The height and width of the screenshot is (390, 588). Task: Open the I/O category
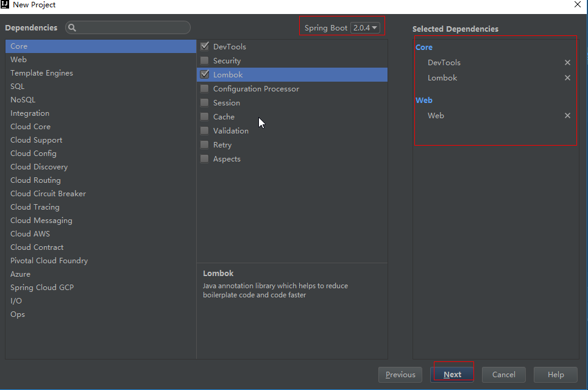[101, 301]
